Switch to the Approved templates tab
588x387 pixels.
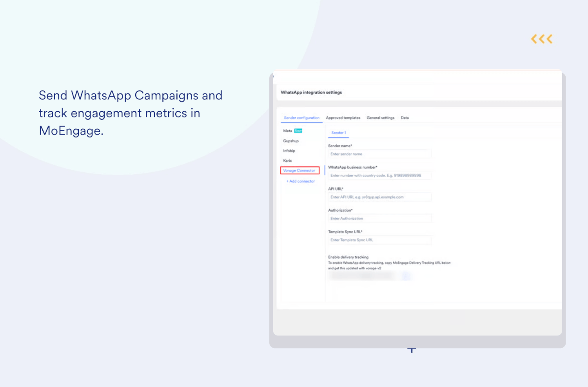[x=343, y=118]
